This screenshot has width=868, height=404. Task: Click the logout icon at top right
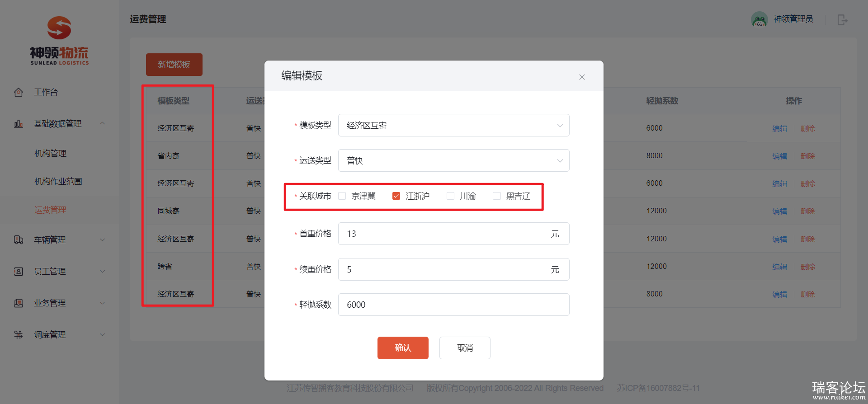(842, 20)
